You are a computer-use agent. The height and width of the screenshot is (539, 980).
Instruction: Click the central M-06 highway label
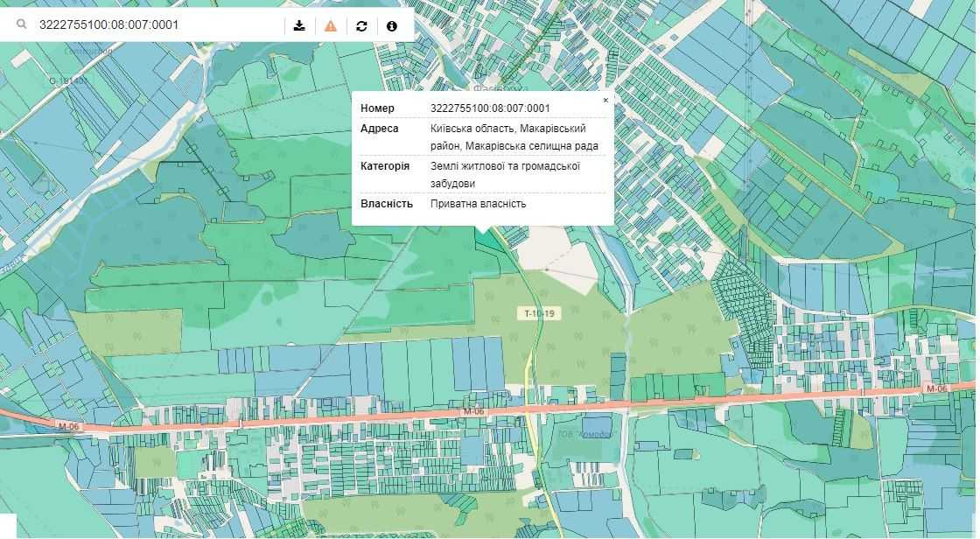tap(473, 410)
